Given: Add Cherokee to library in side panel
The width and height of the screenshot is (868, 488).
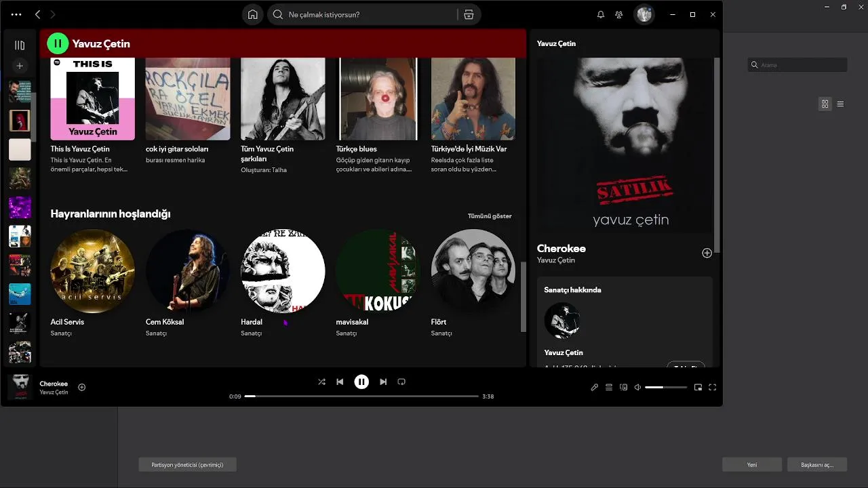Looking at the screenshot, I should click(x=707, y=253).
